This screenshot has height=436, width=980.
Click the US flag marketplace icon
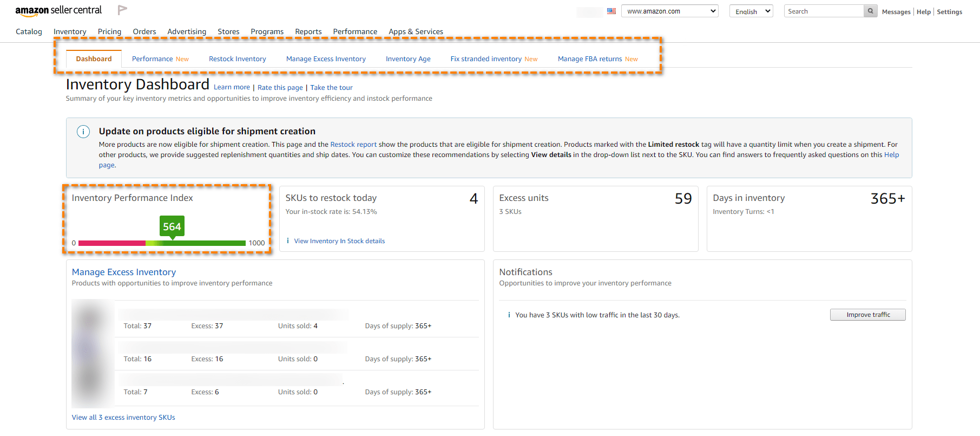[x=611, y=11]
